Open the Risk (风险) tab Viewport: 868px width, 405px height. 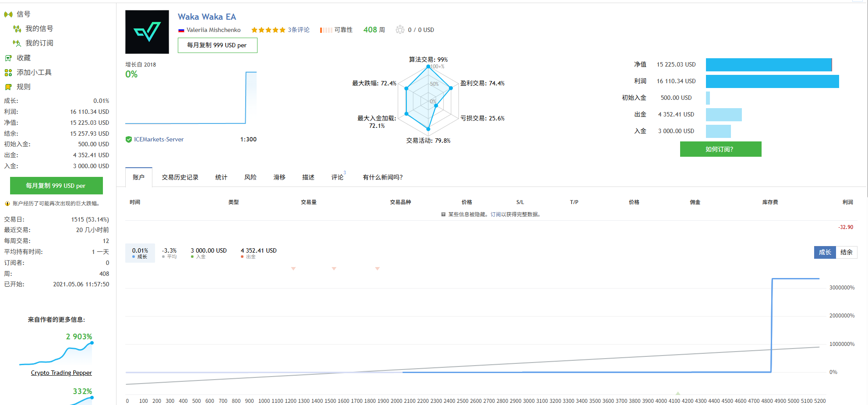click(251, 177)
